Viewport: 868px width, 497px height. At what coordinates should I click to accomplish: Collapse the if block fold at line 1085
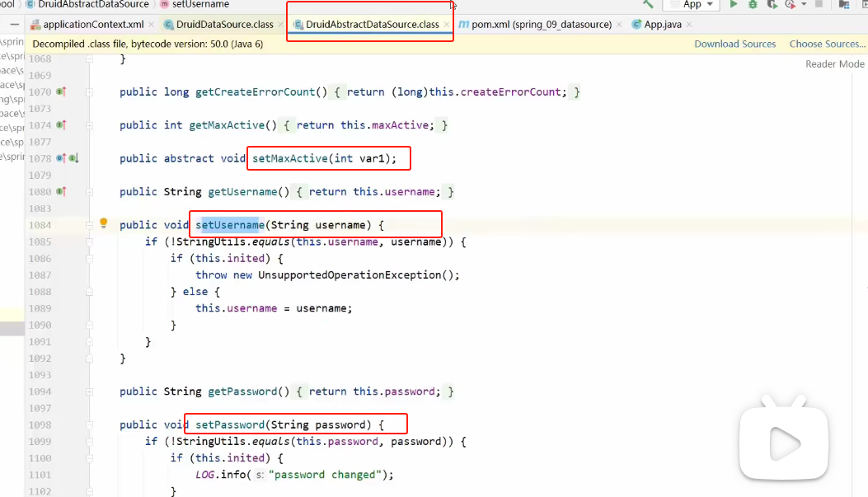[x=89, y=241]
